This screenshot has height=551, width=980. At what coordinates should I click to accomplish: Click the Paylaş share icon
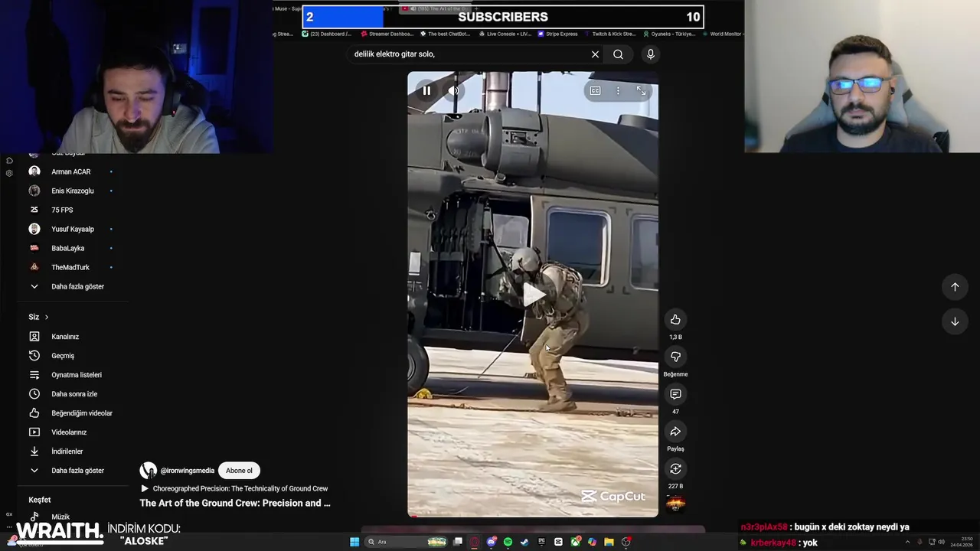coord(675,432)
